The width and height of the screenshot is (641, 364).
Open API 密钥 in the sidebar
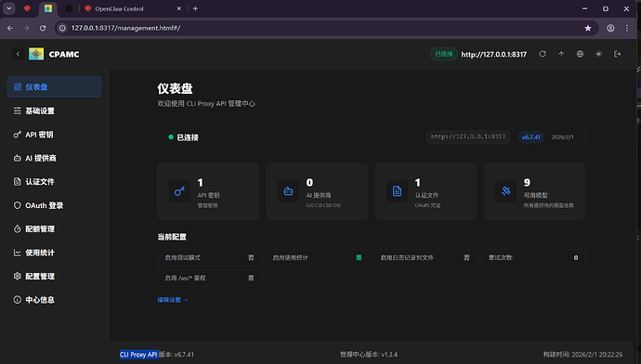click(x=55, y=135)
